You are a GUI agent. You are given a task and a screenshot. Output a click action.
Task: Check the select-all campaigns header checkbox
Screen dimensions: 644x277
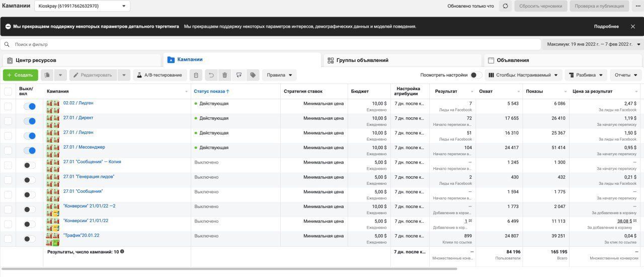(x=8, y=91)
